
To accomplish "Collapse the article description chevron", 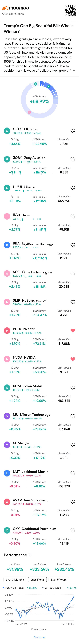I will click(74, 70).
